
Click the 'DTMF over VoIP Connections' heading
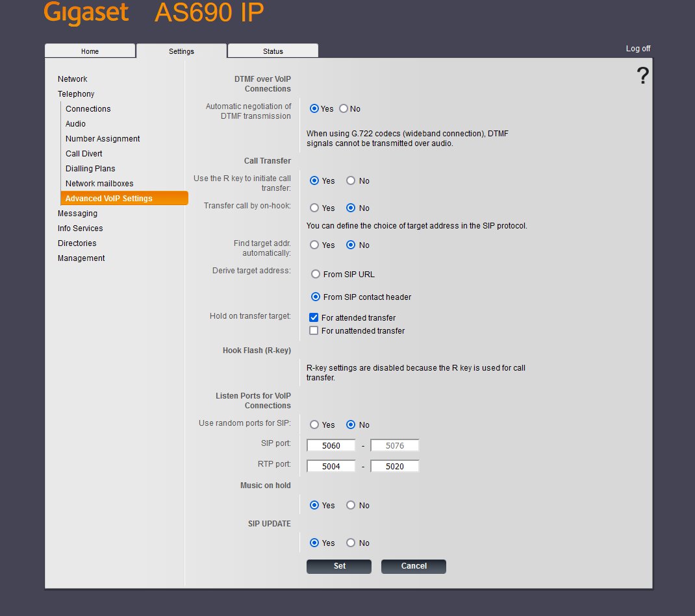click(262, 84)
